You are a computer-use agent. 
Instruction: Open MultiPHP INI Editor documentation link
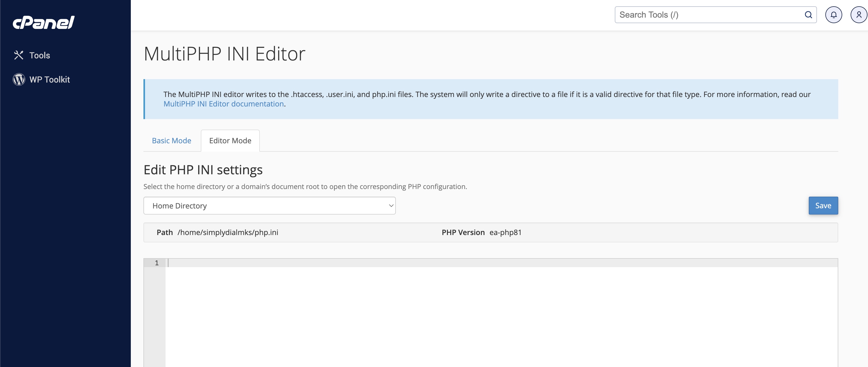(x=224, y=104)
